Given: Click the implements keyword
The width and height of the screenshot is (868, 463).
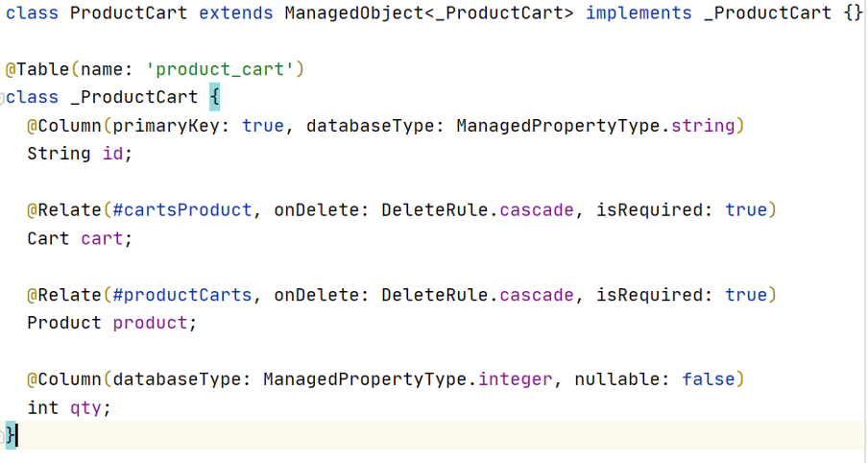Looking at the screenshot, I should coord(639,13).
